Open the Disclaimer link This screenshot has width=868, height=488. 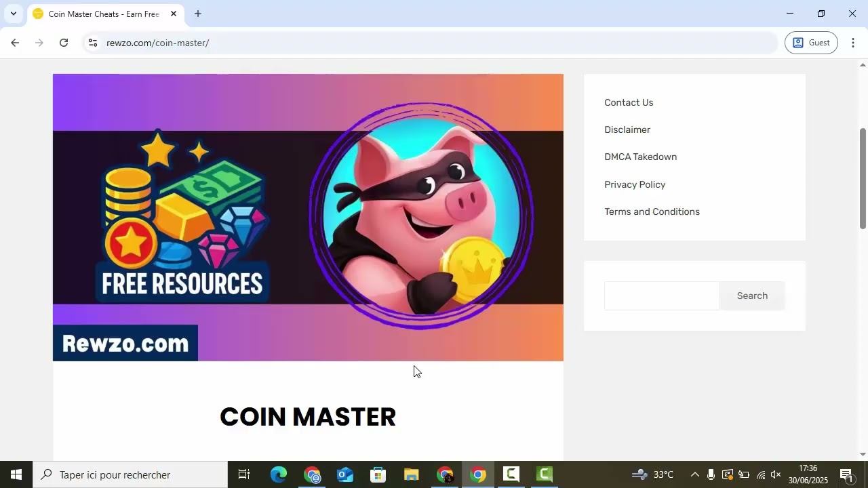point(627,129)
